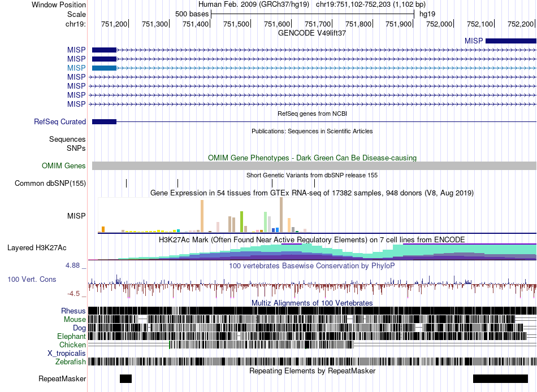Open the GENCODE V49lift37 track title
The width and height of the screenshot is (537, 392).
311,33
